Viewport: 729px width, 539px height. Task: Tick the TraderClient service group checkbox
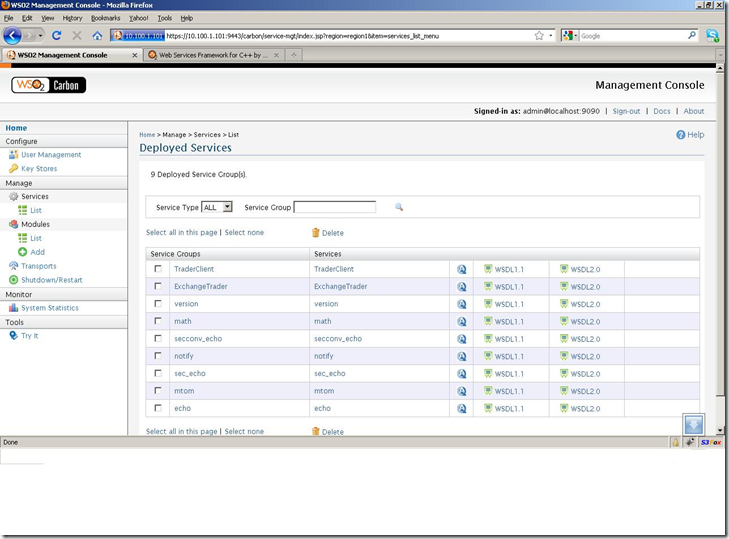pos(158,269)
